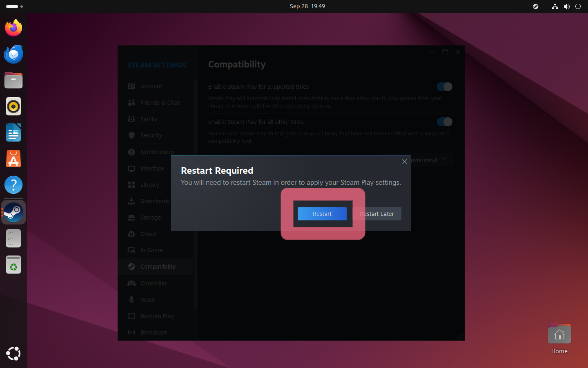Click the Family settings icon
This screenshot has height=368, width=588.
(x=131, y=119)
